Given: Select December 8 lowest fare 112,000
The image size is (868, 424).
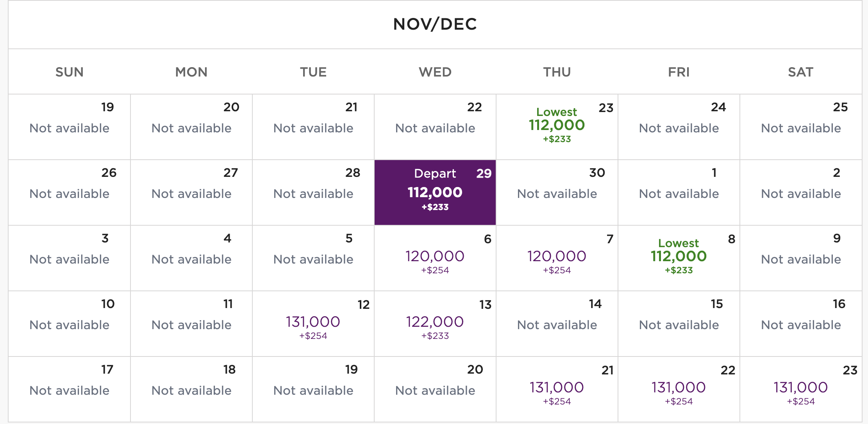Looking at the screenshot, I should point(679,258).
